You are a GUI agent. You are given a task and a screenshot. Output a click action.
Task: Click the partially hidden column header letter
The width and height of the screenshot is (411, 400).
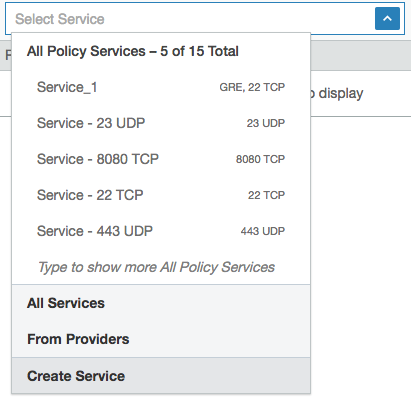coord(8,55)
